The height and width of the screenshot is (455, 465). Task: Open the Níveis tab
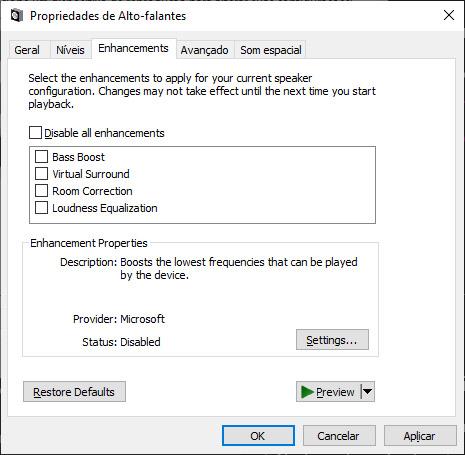coord(70,50)
